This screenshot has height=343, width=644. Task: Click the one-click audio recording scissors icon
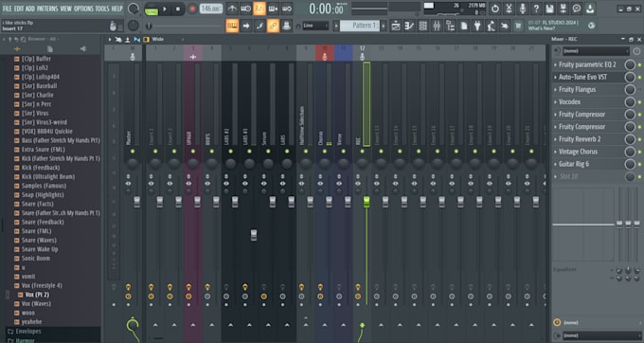[x=509, y=9]
